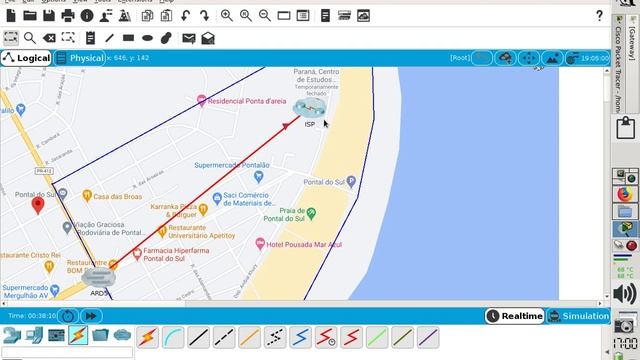Reset time with power cycle button
This screenshot has height=360, width=640.
click(x=68, y=316)
